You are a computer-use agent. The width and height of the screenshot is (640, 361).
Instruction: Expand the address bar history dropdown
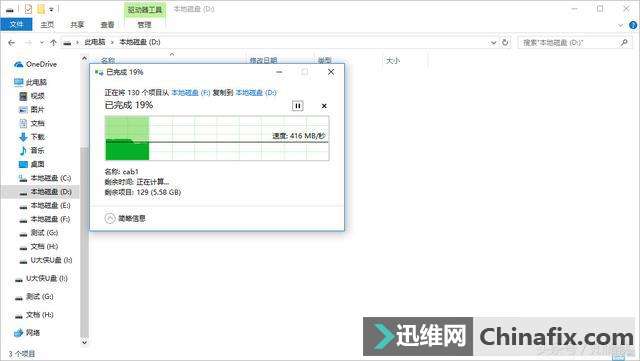[x=493, y=42]
